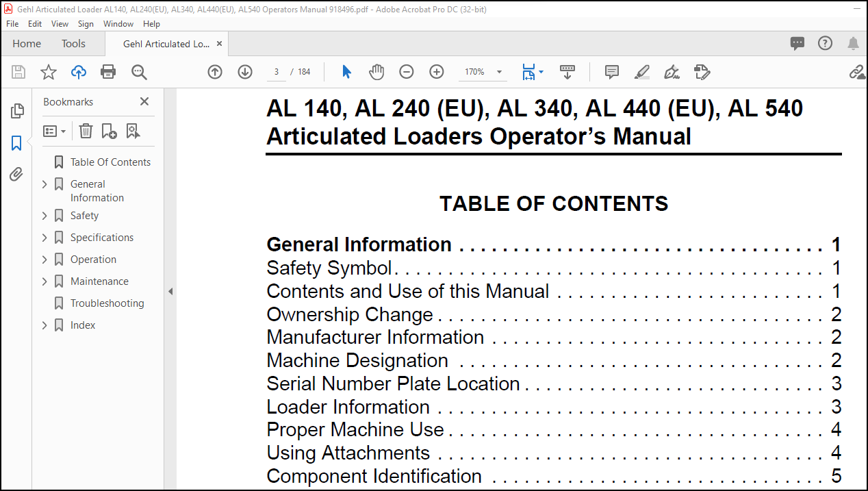868x491 pixels.
Task: Find current bookmark icon
Action: pos(133,131)
